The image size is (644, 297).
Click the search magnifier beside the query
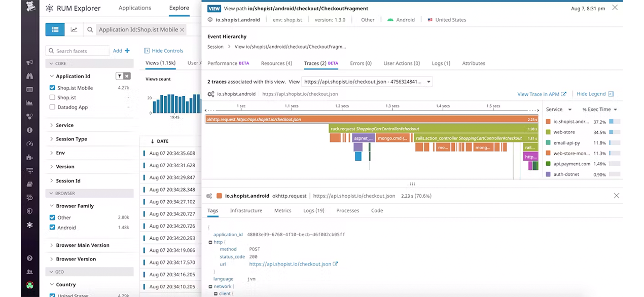coord(90,30)
